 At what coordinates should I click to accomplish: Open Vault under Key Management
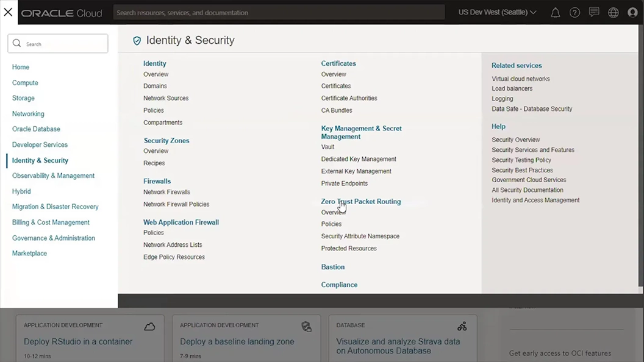327,147
